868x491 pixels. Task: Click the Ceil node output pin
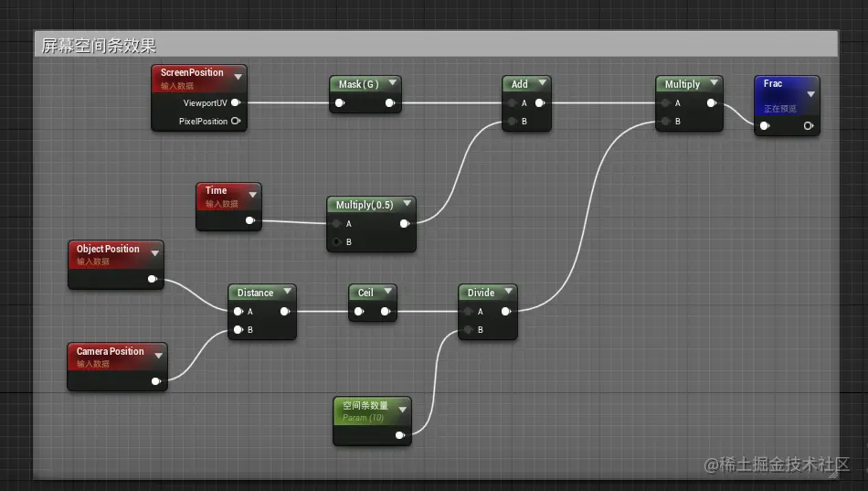(386, 312)
